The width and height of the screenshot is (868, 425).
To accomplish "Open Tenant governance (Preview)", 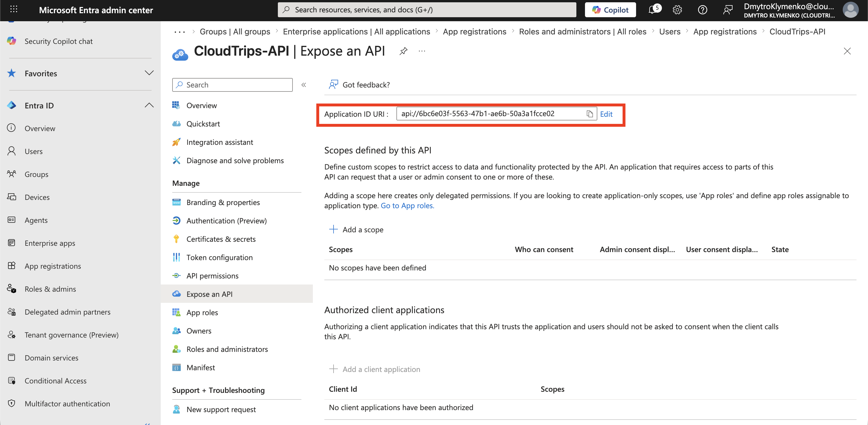I will click(x=71, y=335).
